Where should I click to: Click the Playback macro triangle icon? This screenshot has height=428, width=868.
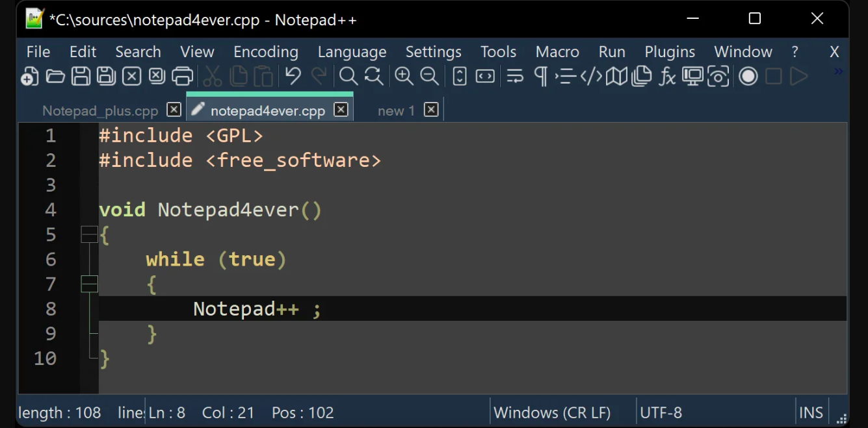point(798,77)
